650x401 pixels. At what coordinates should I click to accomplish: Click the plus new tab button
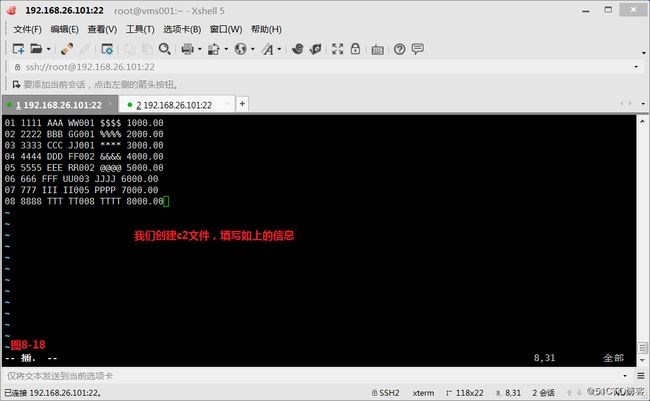[242, 104]
